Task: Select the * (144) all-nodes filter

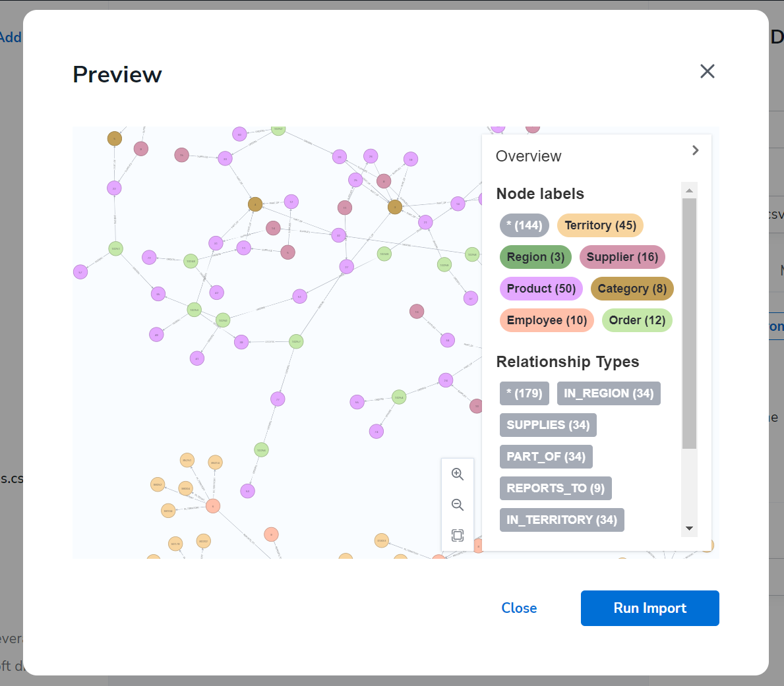Action: tap(524, 225)
